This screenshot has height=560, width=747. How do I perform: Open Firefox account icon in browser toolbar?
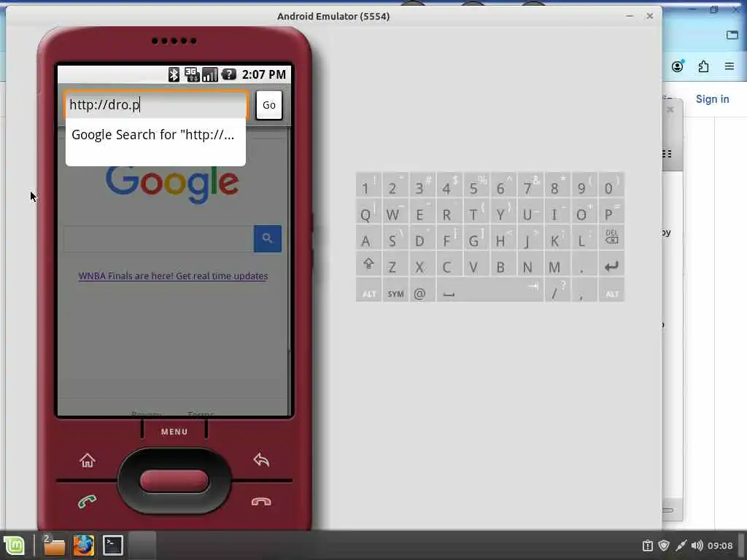point(678,66)
